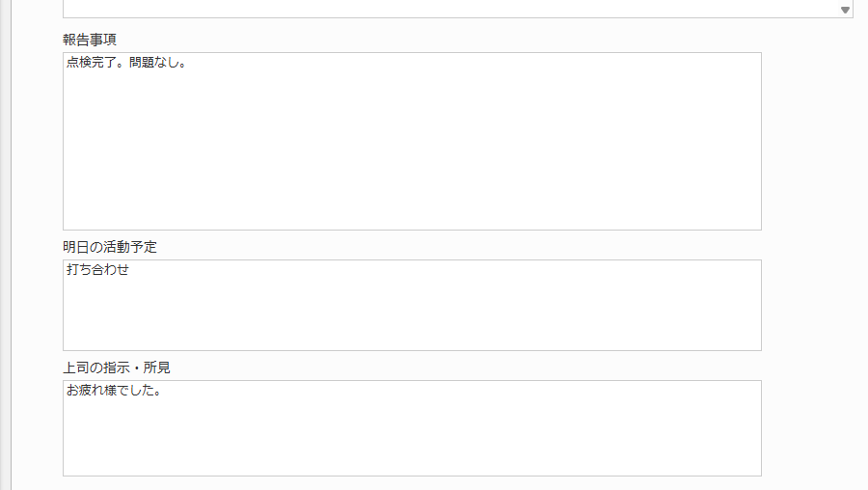868x490 pixels.
Task: Place cursor before 打ち合わせ in tomorrow's plan
Action: 67,270
